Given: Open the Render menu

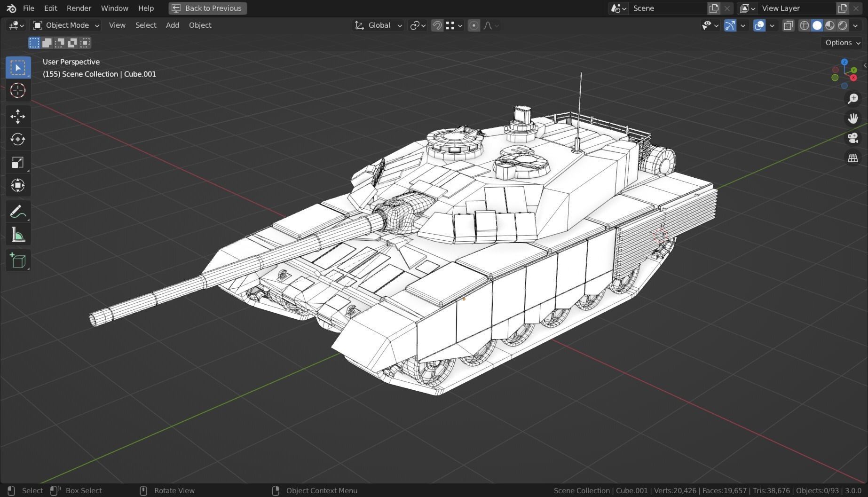Looking at the screenshot, I should 79,8.
